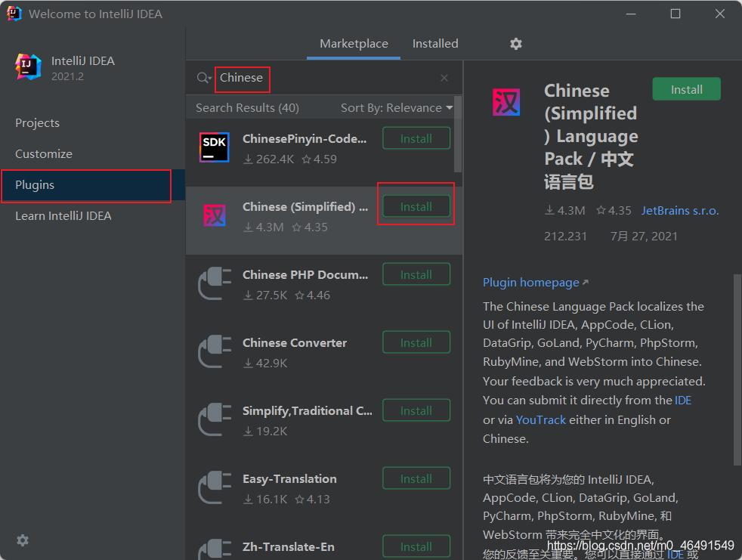This screenshot has height=560, width=742.
Task: Install the Easy-Translation plugin
Action: (x=416, y=478)
